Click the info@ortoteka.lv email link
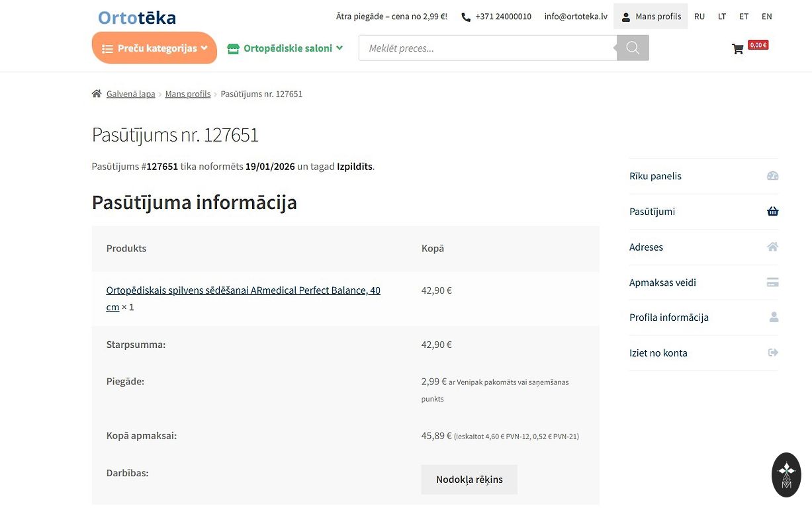This screenshot has height=508, width=812. point(575,17)
